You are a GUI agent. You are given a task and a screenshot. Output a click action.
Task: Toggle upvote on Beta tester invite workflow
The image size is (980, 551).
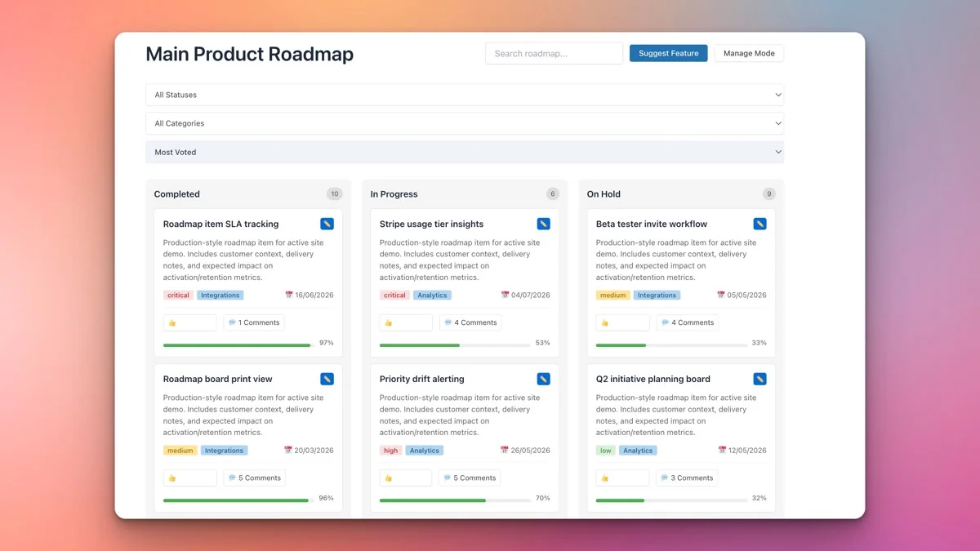coord(606,322)
